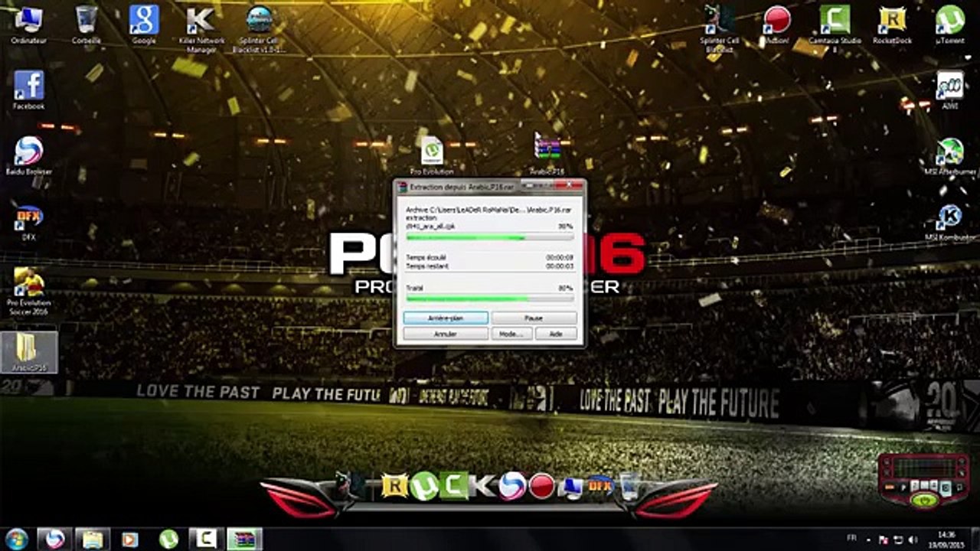Open the taskbar clock and date
Image resolution: width=980 pixels, height=551 pixels.
(946, 539)
